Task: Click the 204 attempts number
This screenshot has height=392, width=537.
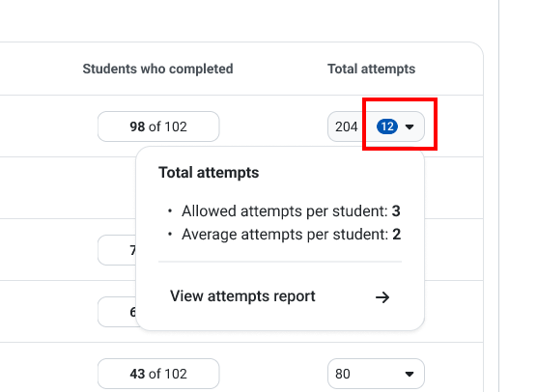Action: tap(346, 127)
